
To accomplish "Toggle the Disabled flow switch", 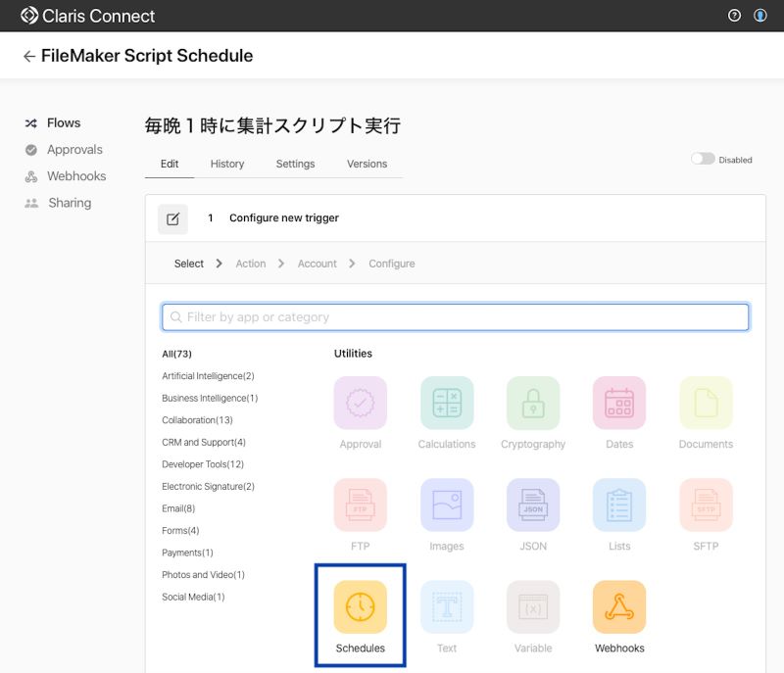I will [703, 159].
